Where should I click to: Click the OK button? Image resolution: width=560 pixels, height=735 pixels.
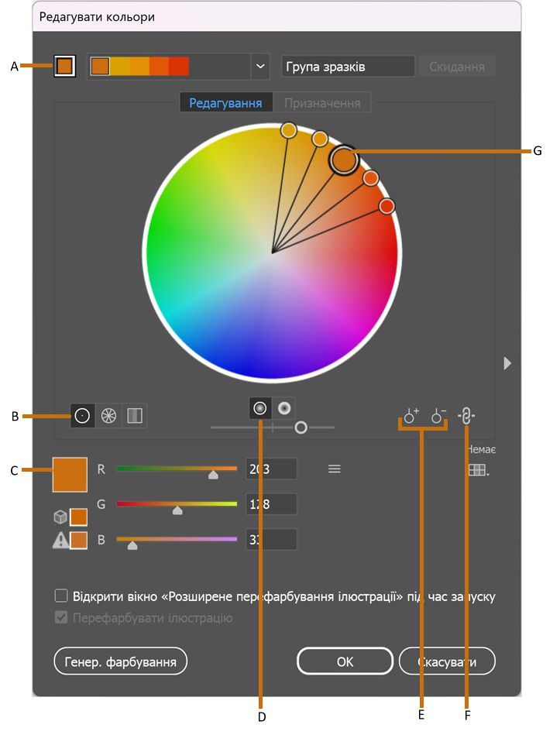345,661
